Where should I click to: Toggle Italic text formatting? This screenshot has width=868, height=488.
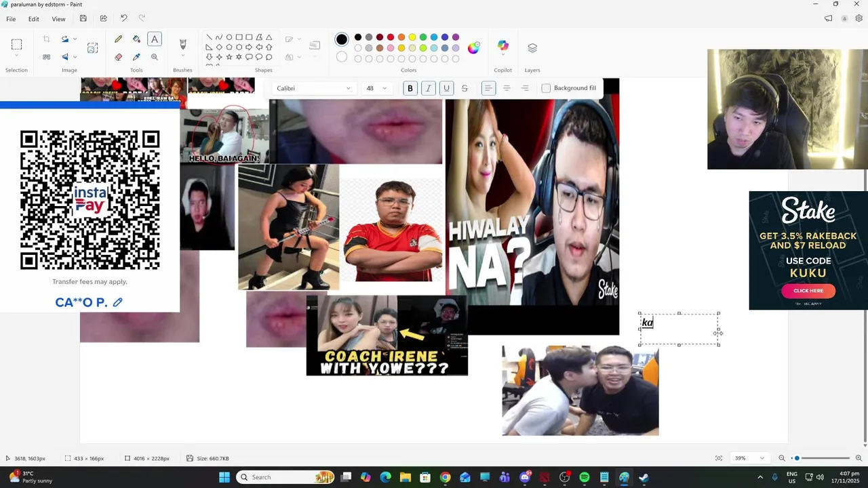428,88
